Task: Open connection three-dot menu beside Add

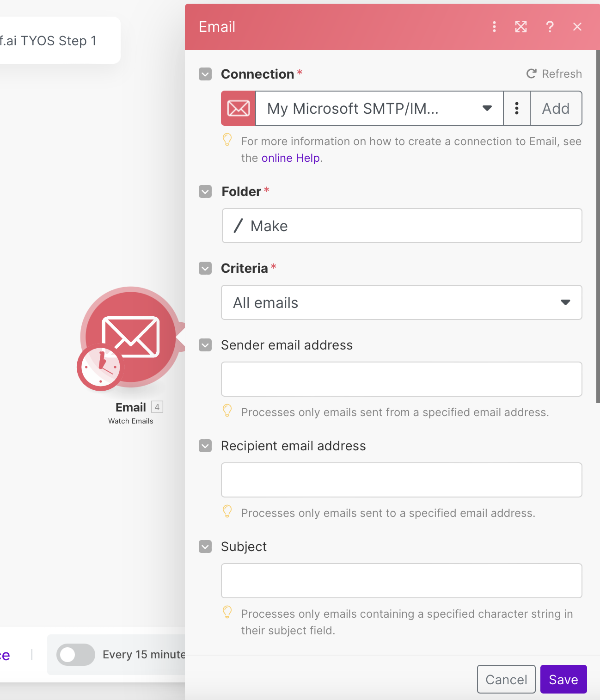Action: 517,108
